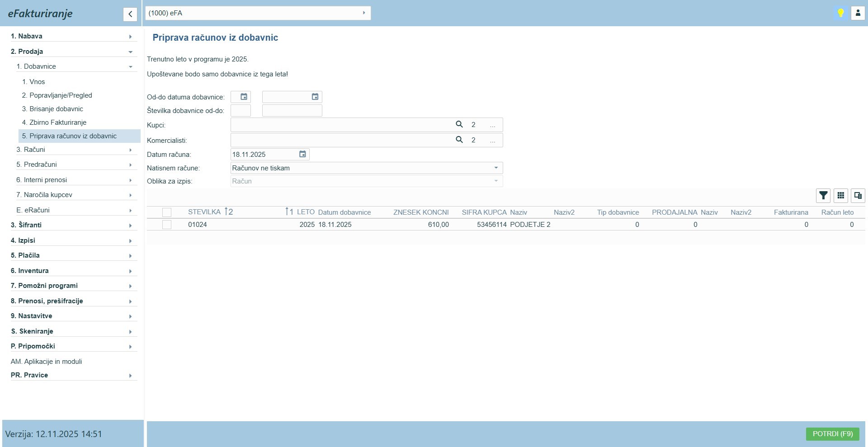Viewport: 868px width, 447px height.
Task: Click search magnifier in Komercialisti field
Action: [x=459, y=140]
